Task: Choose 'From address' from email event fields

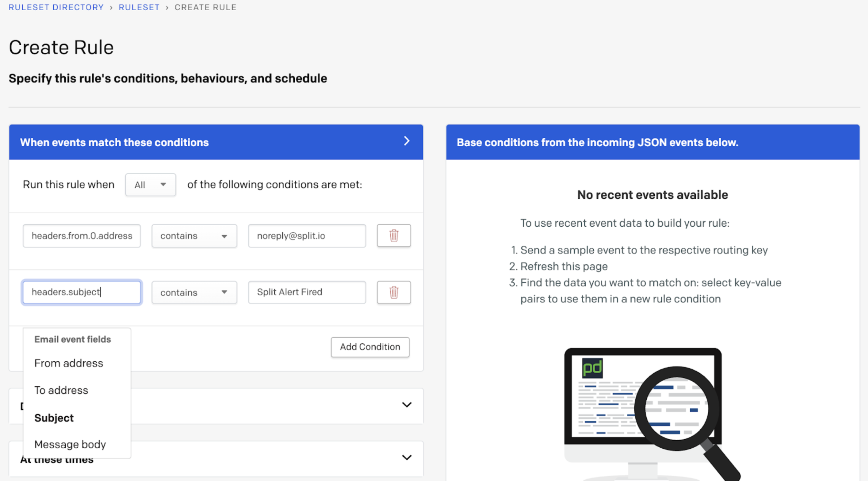Action: (x=69, y=363)
